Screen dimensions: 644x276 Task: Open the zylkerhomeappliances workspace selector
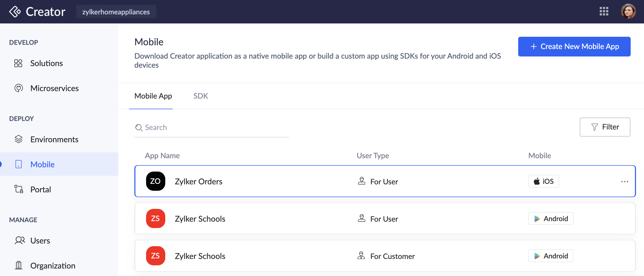click(x=116, y=11)
